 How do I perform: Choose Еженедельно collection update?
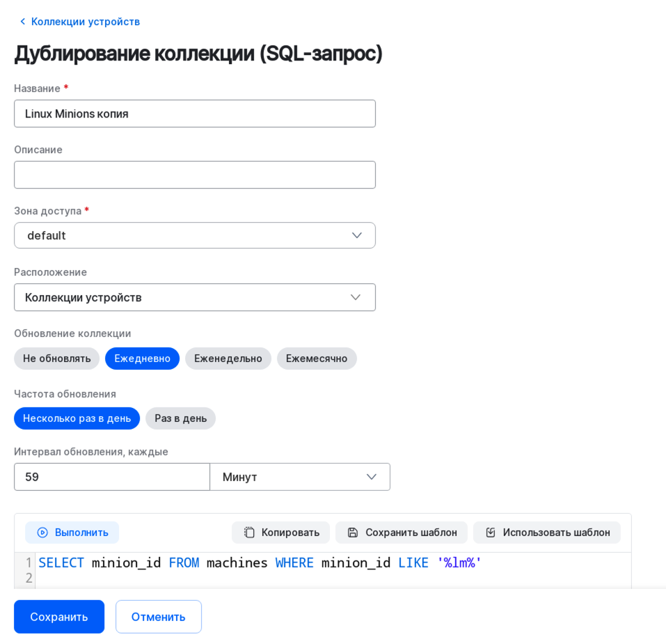tap(228, 359)
